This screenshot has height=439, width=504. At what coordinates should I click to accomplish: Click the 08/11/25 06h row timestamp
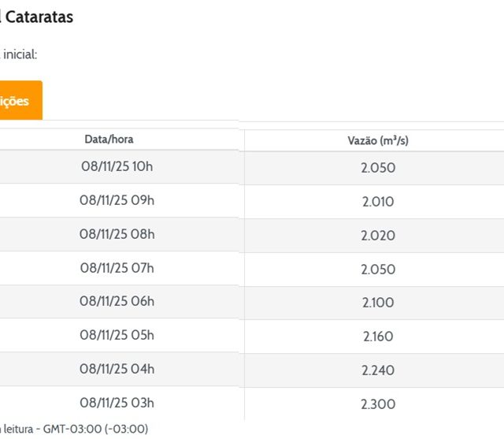117,302
